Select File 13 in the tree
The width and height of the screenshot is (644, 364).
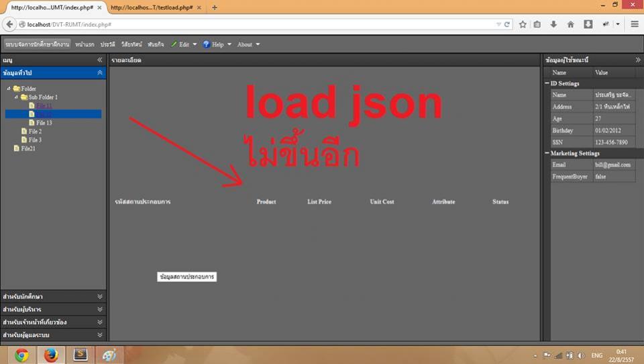[44, 123]
